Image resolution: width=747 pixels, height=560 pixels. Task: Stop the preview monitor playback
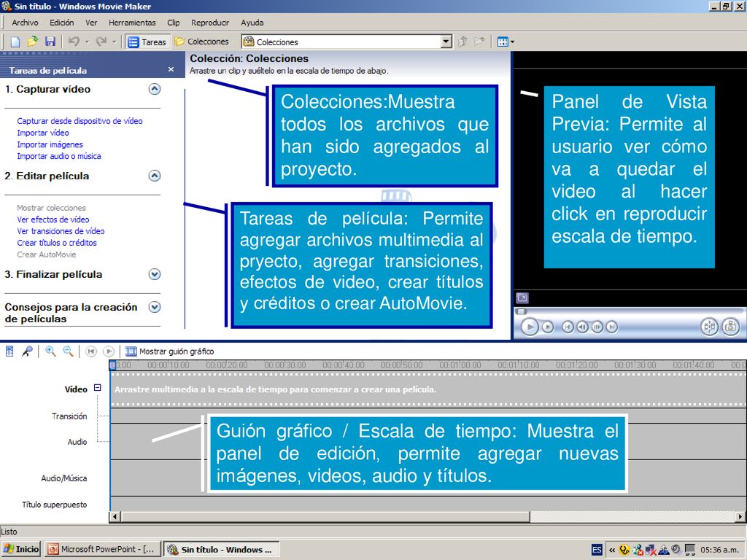[548, 327]
